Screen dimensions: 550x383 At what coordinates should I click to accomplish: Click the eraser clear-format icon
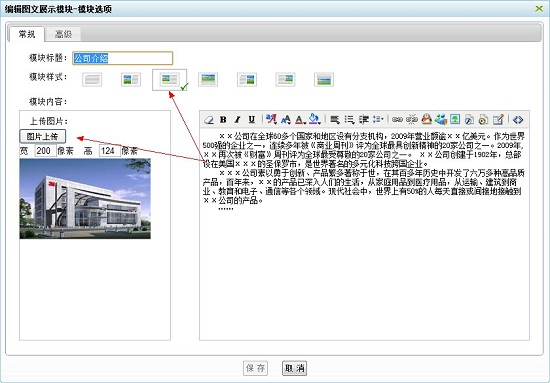click(209, 120)
